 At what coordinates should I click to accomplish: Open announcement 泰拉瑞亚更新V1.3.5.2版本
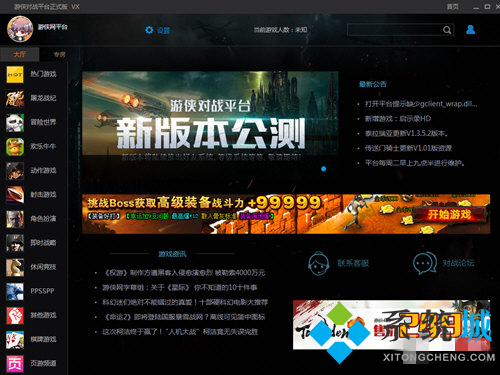pyautogui.click(x=406, y=133)
